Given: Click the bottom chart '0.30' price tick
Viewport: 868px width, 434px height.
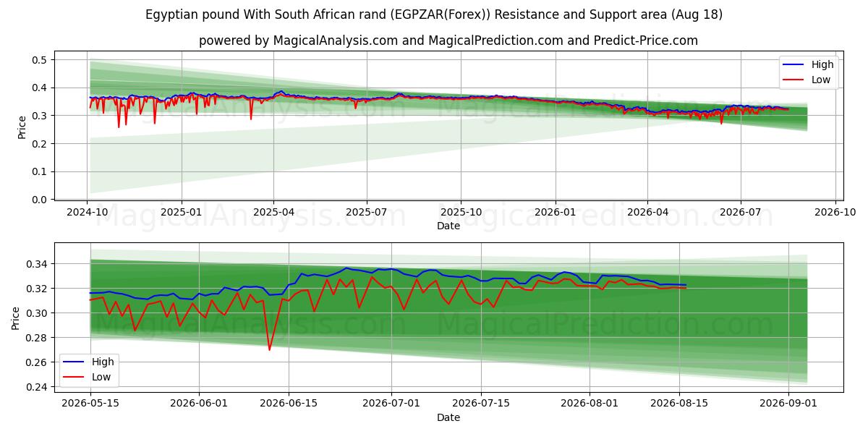Looking at the screenshot, I should coord(37,313).
